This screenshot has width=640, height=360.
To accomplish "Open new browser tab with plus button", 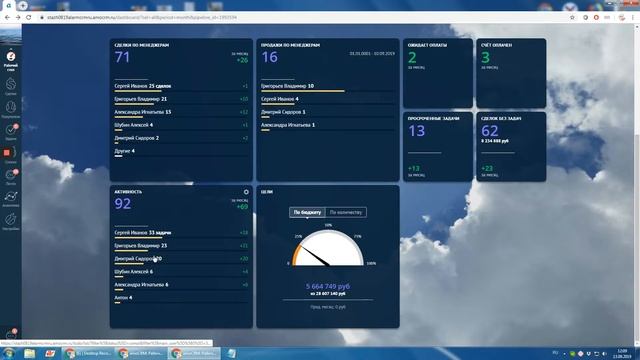I will 23,6.
